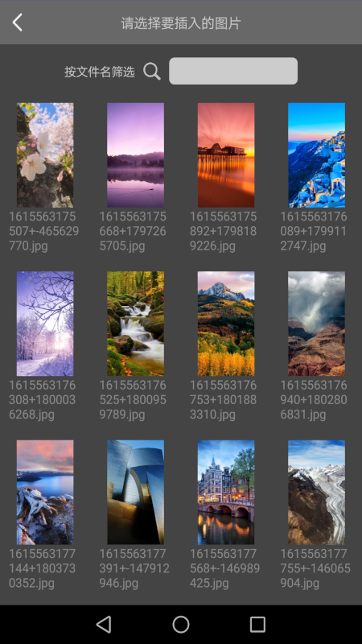Select the glacier valley mountain picture
Image resolution: width=362 pixels, height=644 pixels.
click(x=316, y=493)
